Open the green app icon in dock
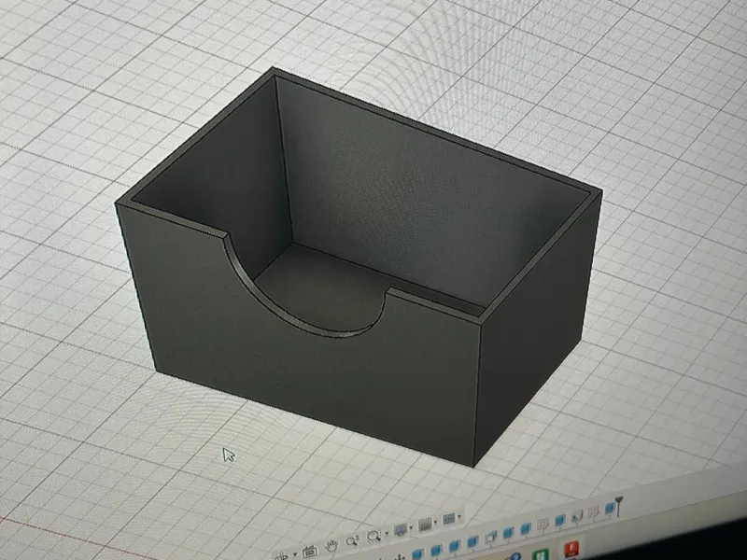The image size is (747, 560). click(x=542, y=554)
